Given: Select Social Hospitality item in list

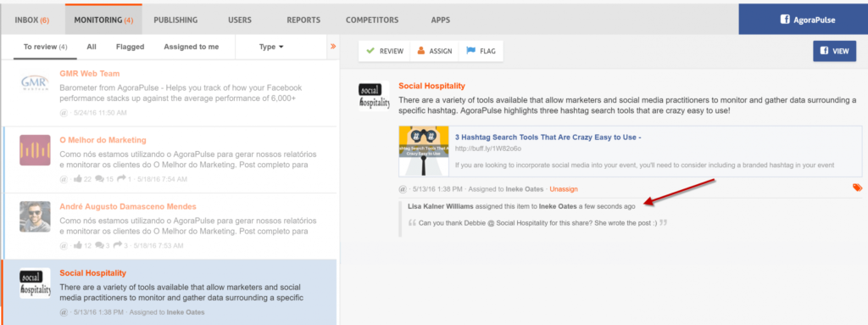Looking at the screenshot, I should point(170,292).
